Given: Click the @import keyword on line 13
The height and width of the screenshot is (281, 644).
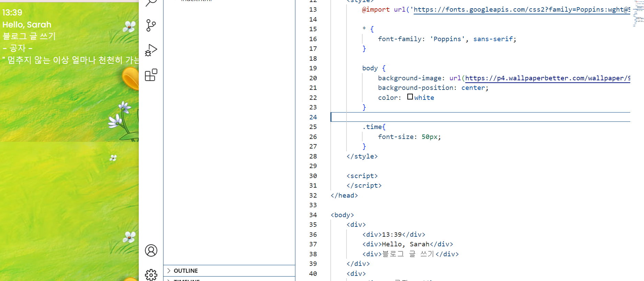Looking at the screenshot, I should [x=376, y=10].
